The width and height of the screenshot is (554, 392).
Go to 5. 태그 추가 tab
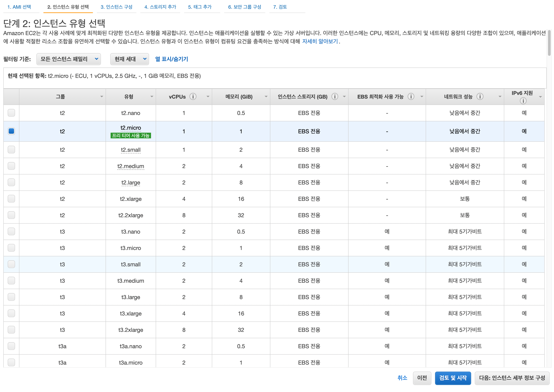coord(200,7)
